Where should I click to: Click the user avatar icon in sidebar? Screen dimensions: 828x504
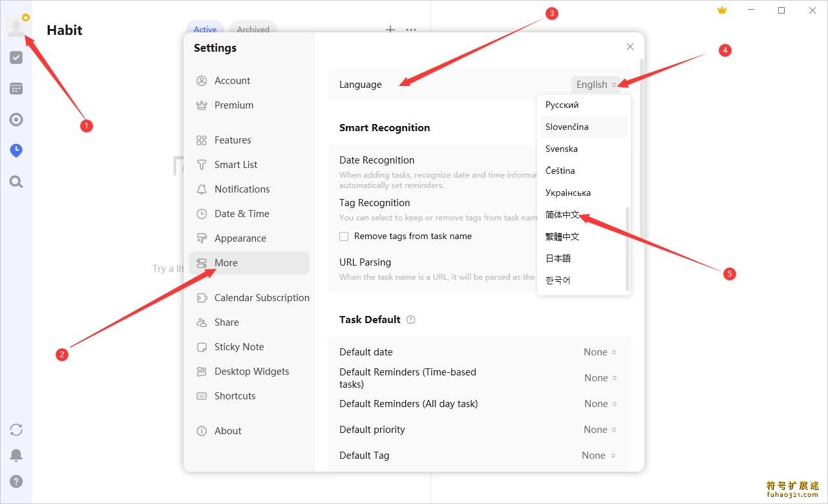(x=16, y=27)
